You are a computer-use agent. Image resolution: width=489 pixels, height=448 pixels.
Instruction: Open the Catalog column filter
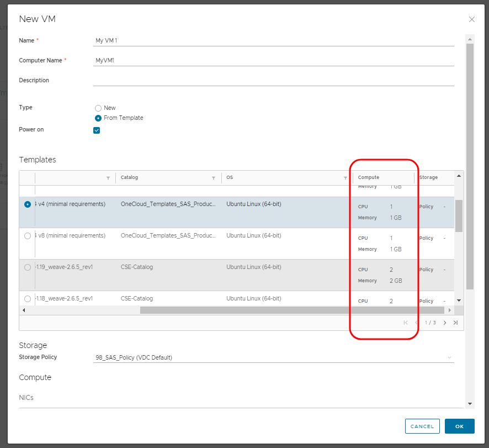[214, 178]
